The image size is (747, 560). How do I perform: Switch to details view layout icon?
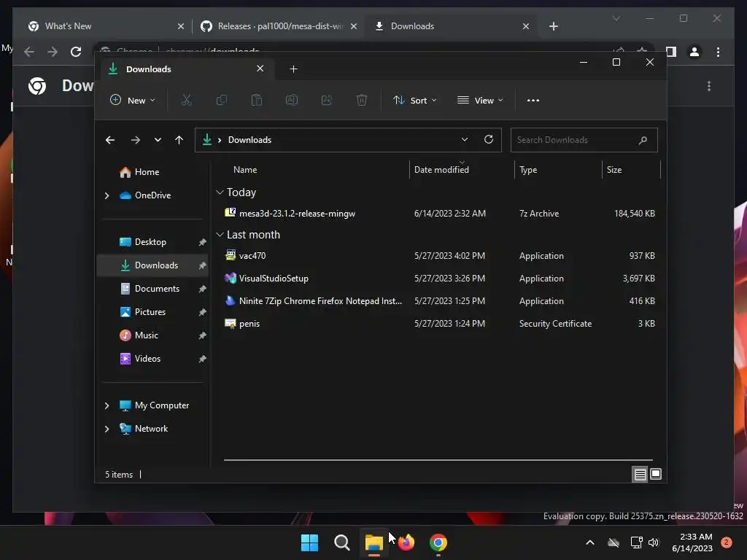point(640,474)
